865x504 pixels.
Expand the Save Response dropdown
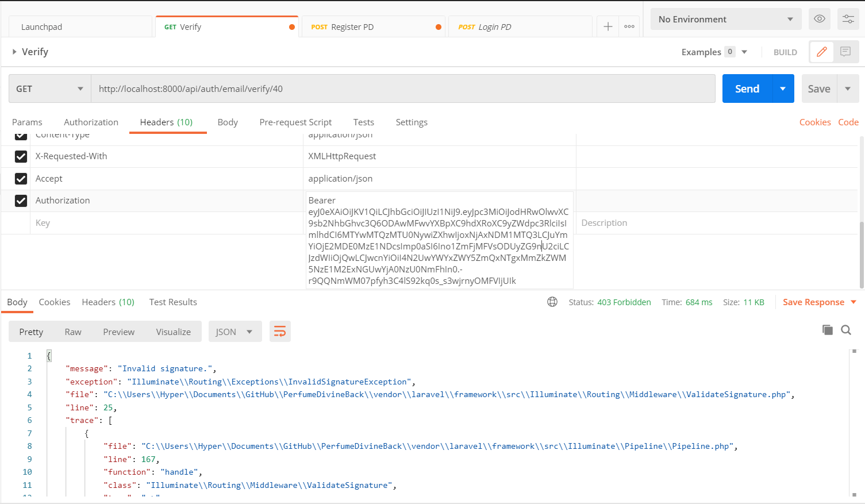(855, 301)
